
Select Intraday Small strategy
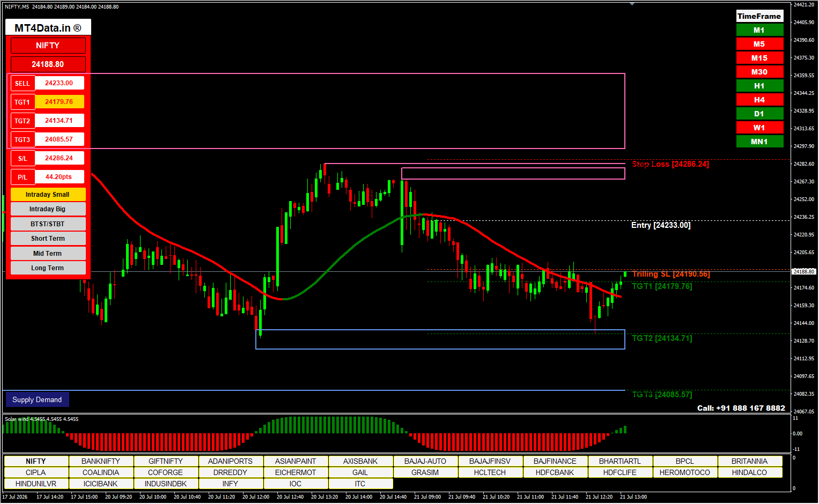click(x=48, y=195)
